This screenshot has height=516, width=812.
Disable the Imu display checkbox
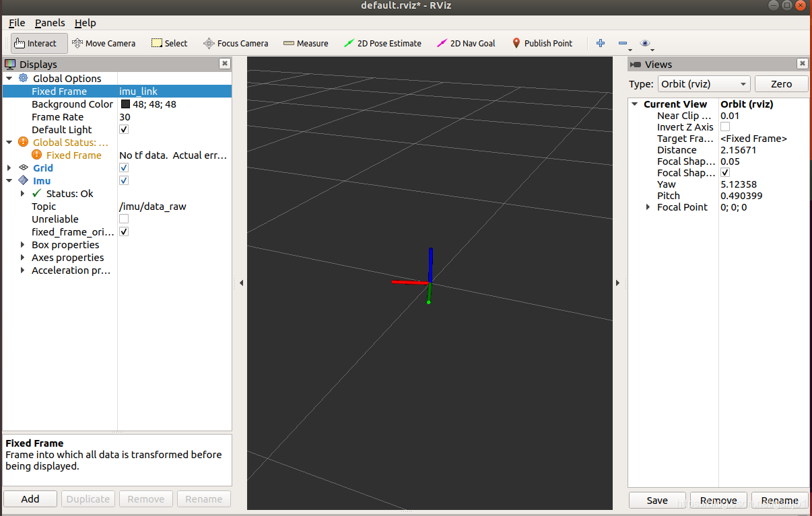tap(124, 180)
